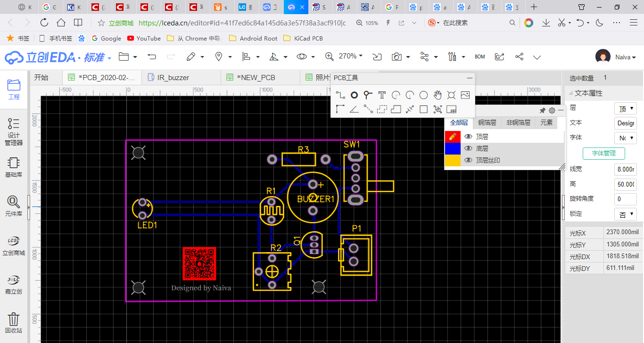Click the BOM toolbar button
The image size is (644, 343).
point(479,56)
